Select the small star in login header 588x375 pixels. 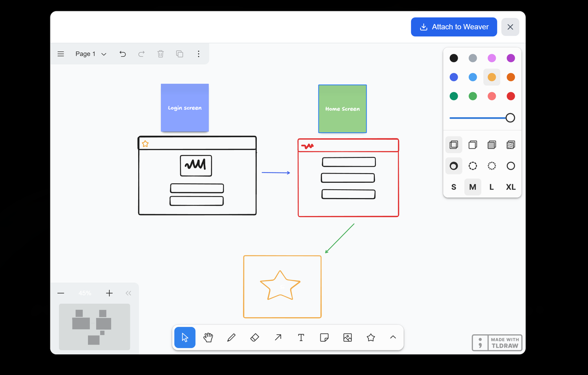coord(145,144)
